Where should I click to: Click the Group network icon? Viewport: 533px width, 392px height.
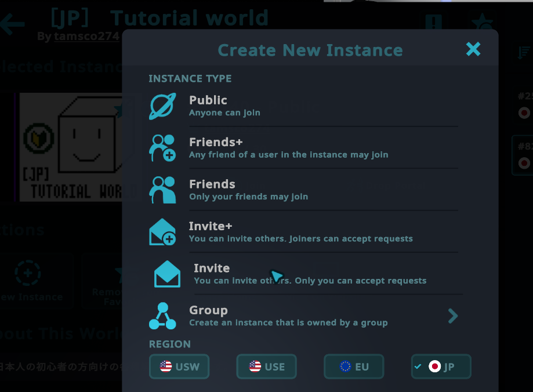(x=162, y=316)
